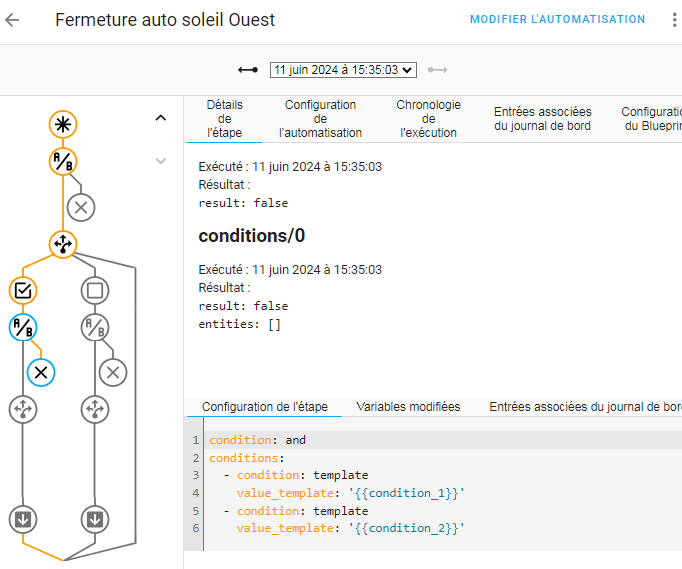Go back with the top-left arrow
Screen dimensions: 682x569
tap(13, 20)
